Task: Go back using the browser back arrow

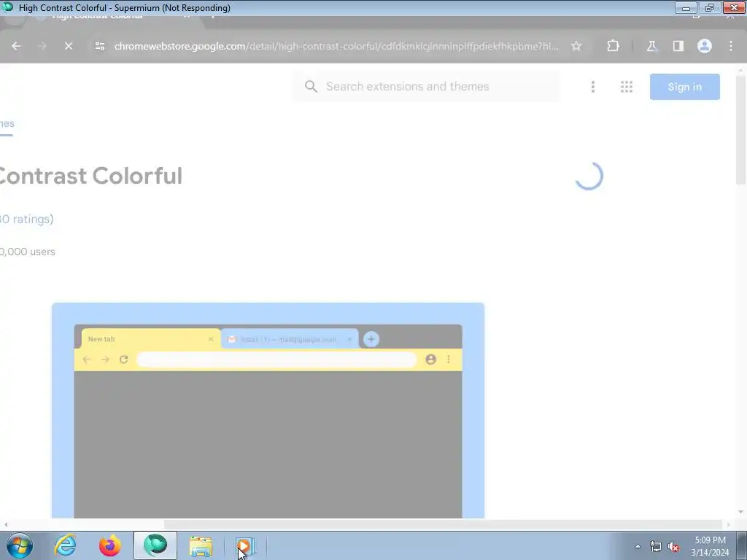Action: 16,46
